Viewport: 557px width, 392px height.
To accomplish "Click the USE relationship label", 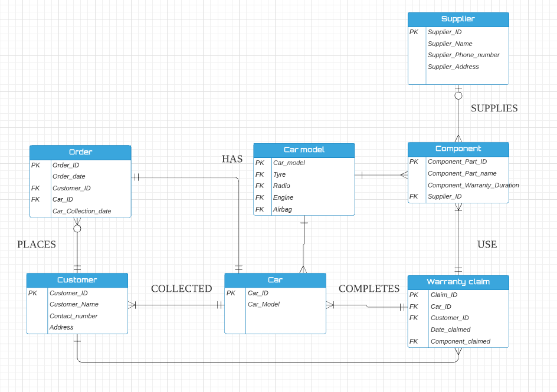I will [x=487, y=245].
